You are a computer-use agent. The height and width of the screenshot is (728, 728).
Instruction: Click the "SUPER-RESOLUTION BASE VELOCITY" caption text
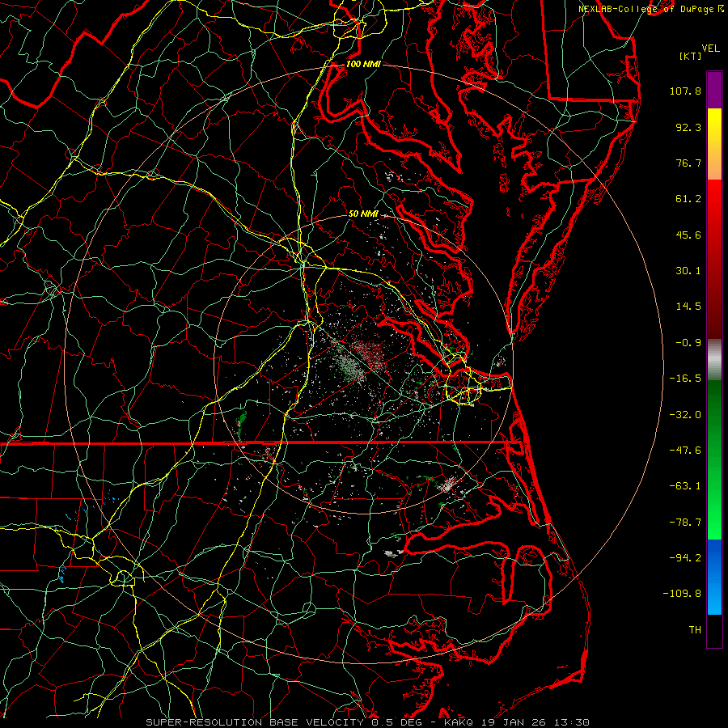(x=255, y=722)
